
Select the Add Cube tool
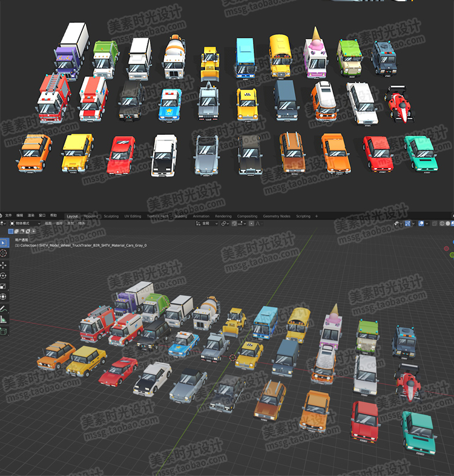click(x=4, y=331)
